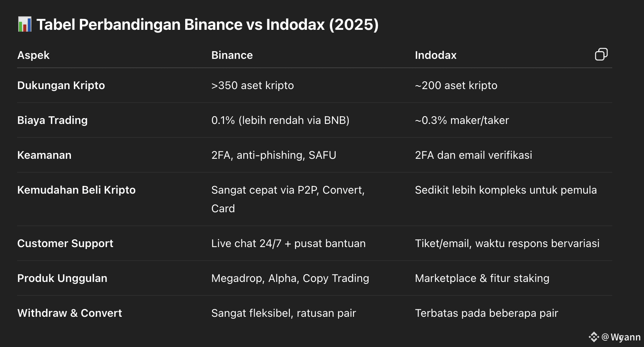Click Megadrop, Alpha, Copy Trading cell
This screenshot has width=644, height=347.
tap(290, 278)
